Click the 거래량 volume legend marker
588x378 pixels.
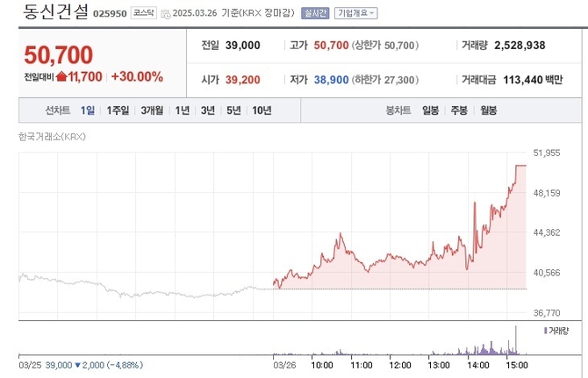(x=545, y=331)
